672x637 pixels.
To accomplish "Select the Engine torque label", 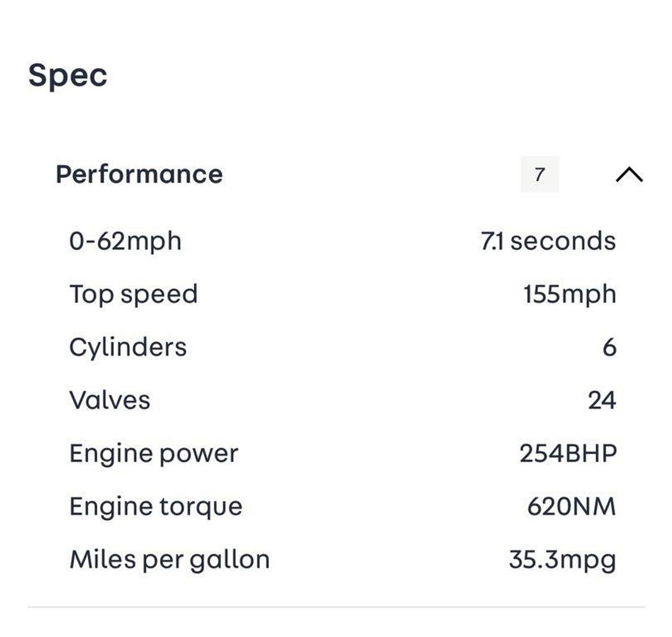I will coord(156,506).
